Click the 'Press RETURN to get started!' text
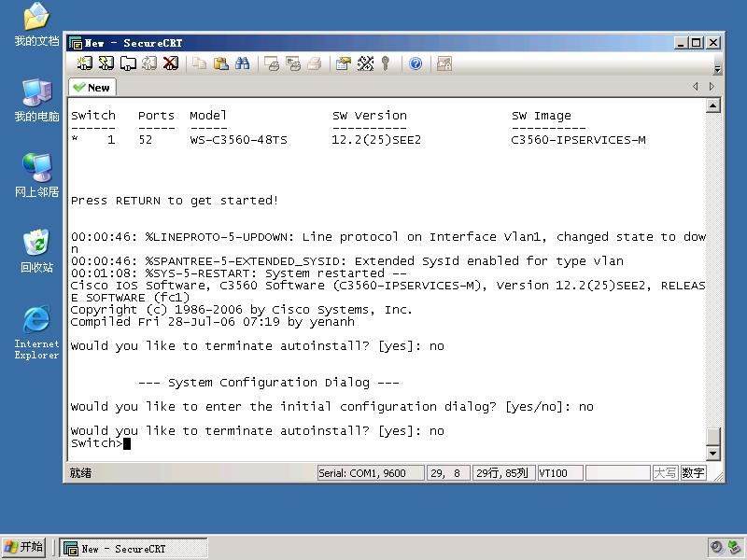Screen dimensions: 747x560 pyautogui.click(x=175, y=201)
